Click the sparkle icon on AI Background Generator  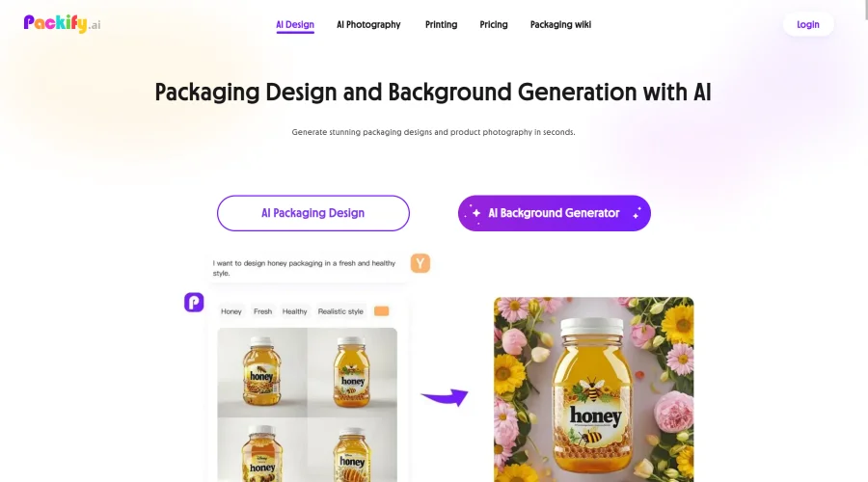pyautogui.click(x=475, y=213)
